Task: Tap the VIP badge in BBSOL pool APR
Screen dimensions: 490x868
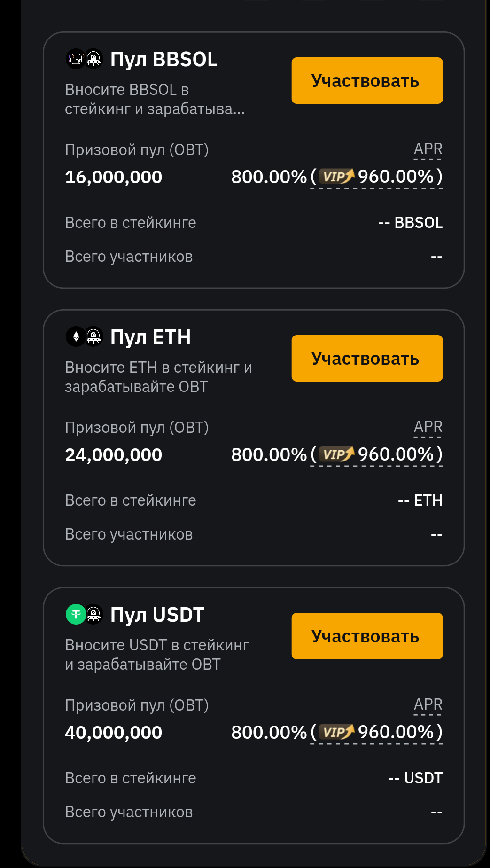Action: point(336,177)
